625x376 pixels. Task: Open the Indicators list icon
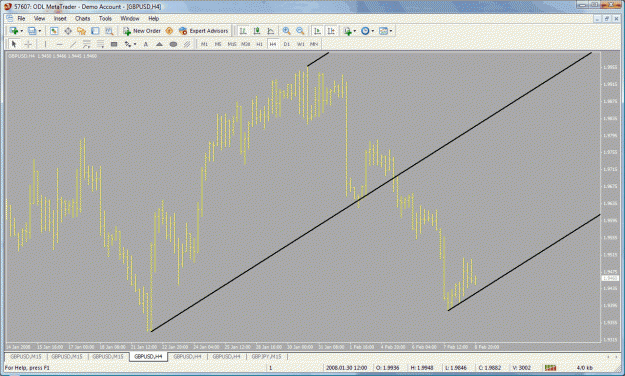[x=348, y=31]
